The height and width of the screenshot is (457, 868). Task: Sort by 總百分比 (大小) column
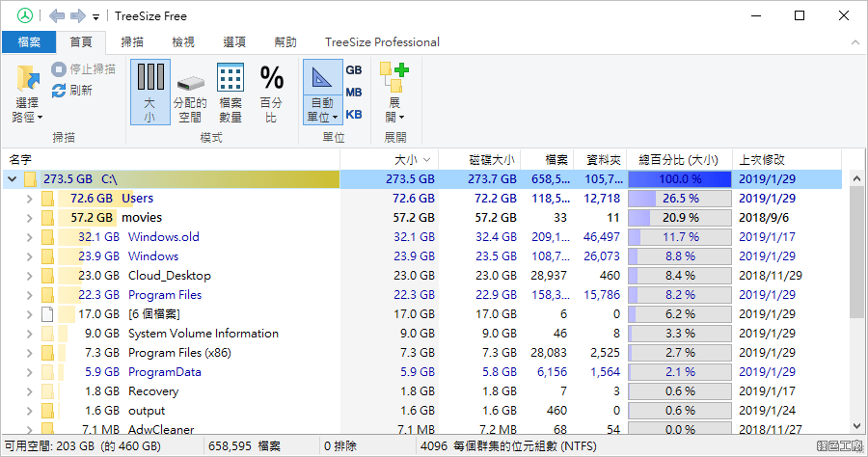[x=680, y=160]
